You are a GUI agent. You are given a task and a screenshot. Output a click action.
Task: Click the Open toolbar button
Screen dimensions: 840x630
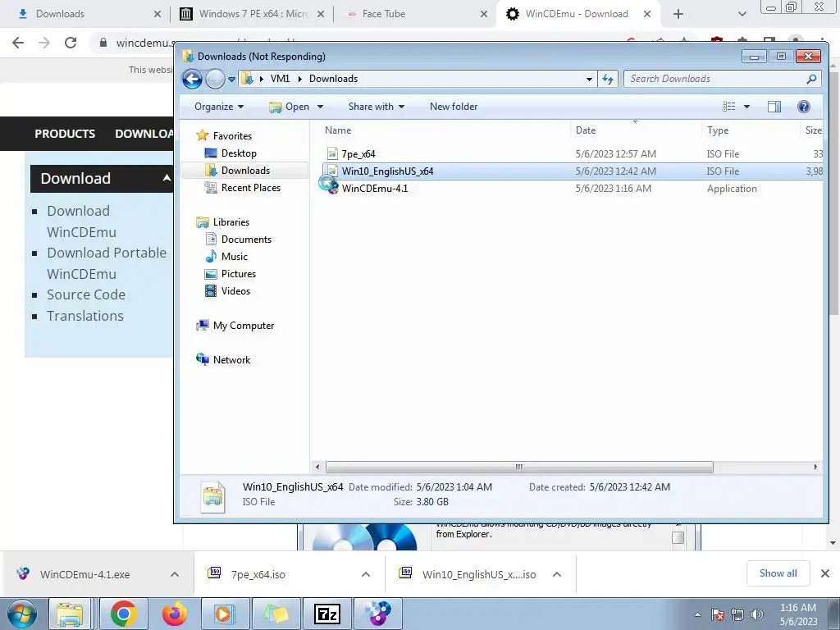[290, 107]
